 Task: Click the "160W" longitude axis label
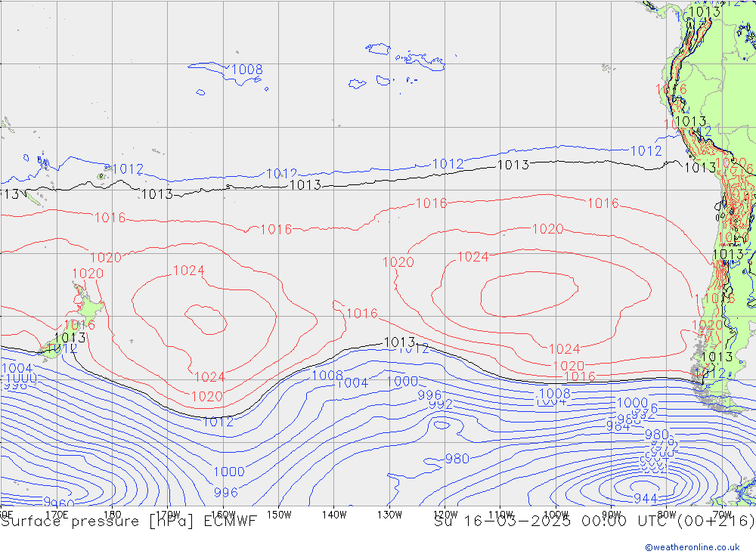click(223, 514)
